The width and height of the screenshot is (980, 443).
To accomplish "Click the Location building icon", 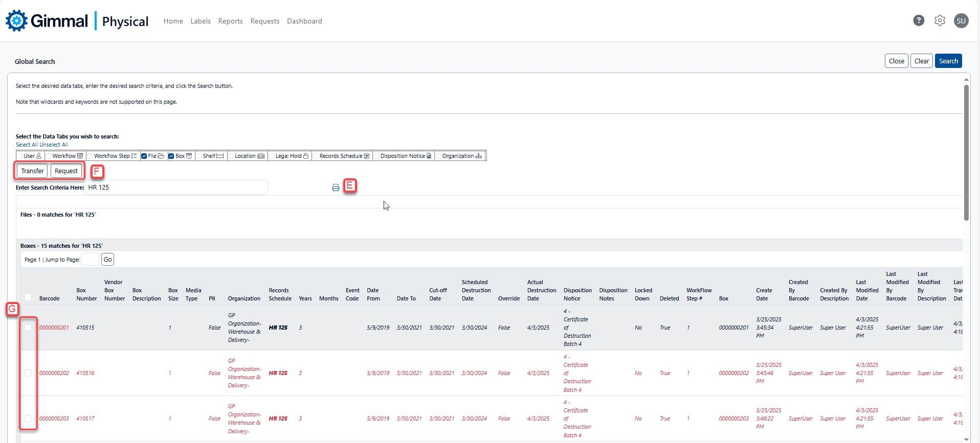I will tap(261, 156).
